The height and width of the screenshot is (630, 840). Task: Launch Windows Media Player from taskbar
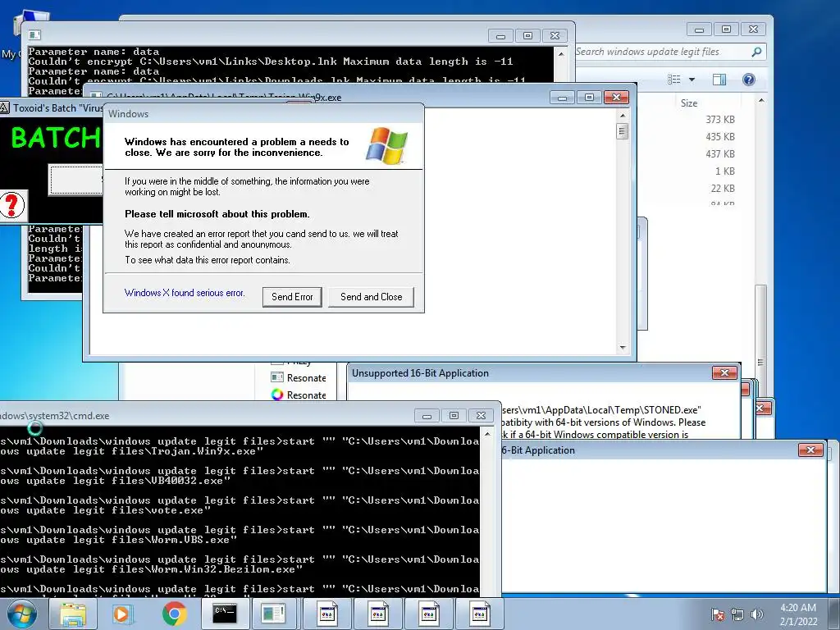[x=122, y=614]
